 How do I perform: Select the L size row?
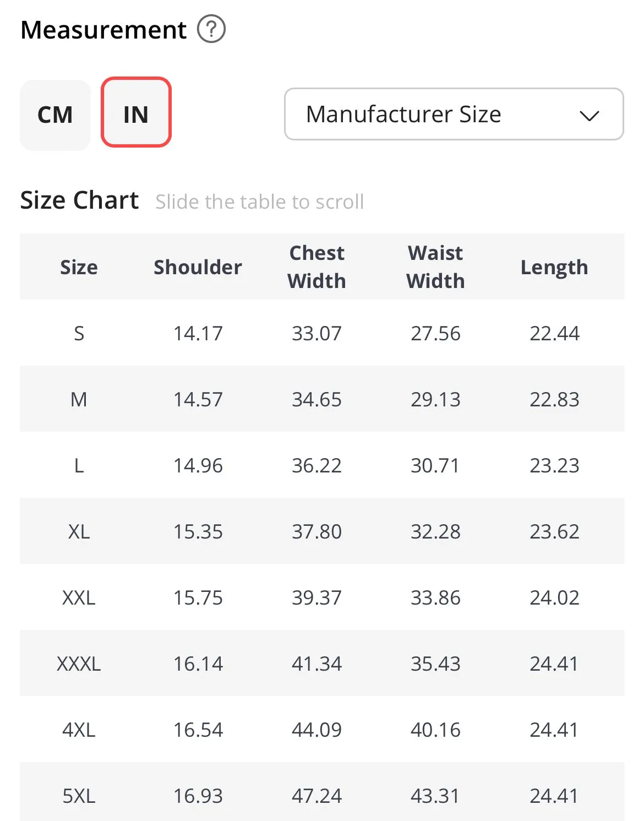(322, 465)
